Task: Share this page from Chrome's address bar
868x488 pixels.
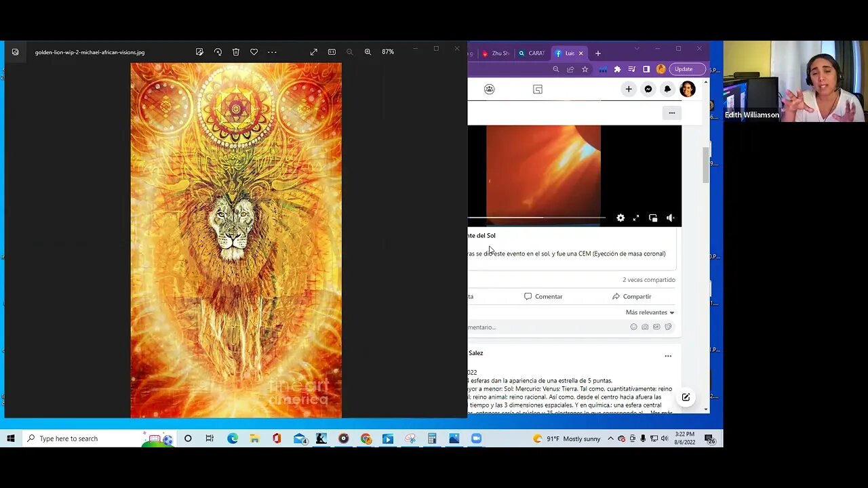Action: [570, 69]
